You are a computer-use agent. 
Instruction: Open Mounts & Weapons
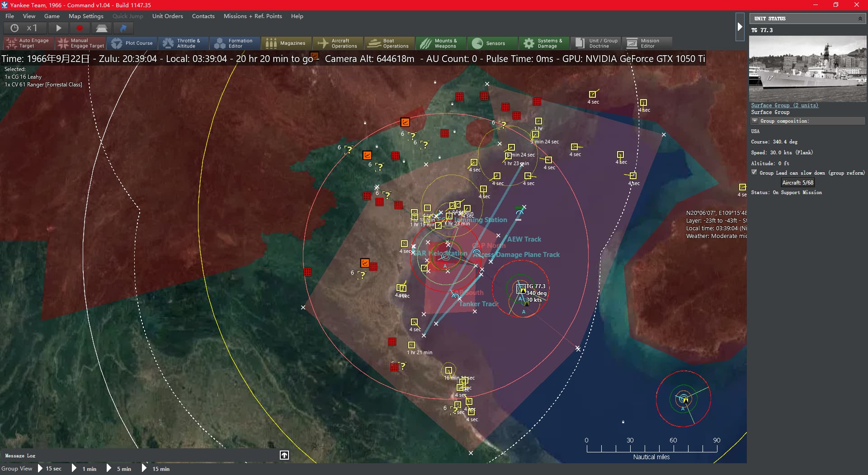pyautogui.click(x=441, y=43)
